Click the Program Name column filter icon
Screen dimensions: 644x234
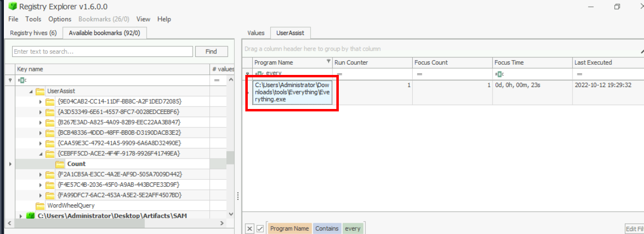(329, 62)
